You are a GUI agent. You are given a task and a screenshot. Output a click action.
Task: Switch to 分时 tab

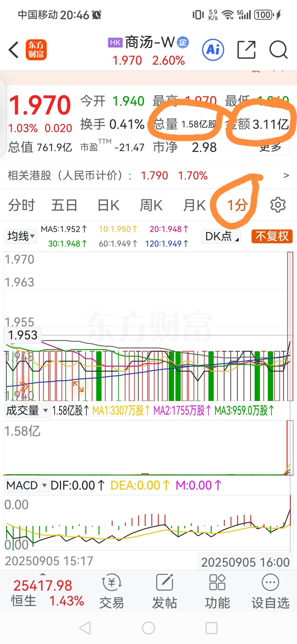[21, 205]
